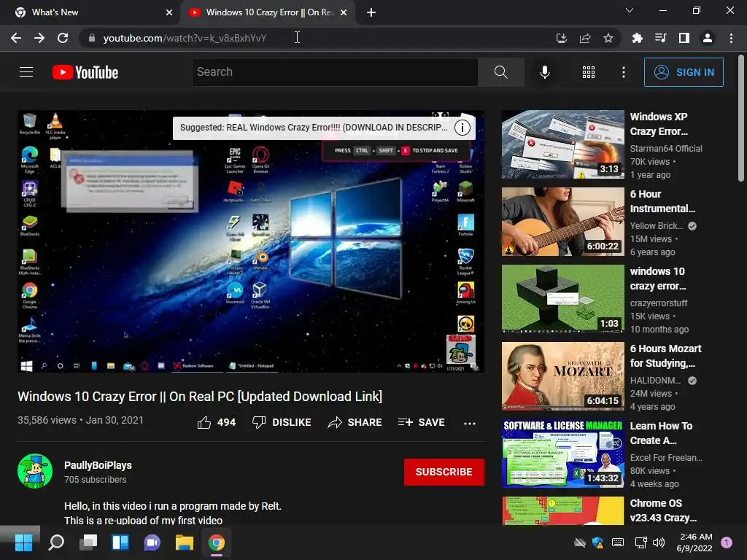Open the tab search chevron

(x=630, y=10)
